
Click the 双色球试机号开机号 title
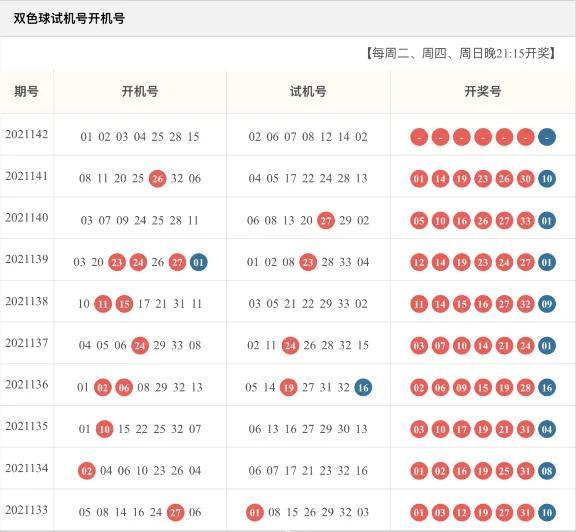click(69, 18)
